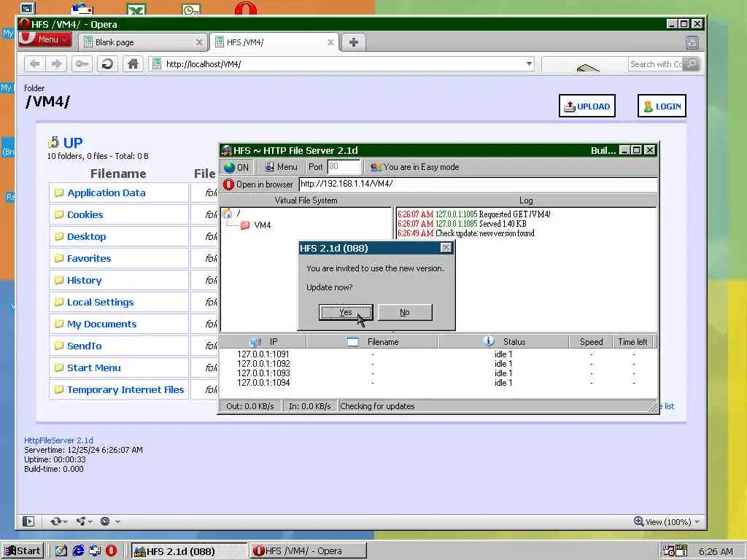Viewport: 747px width, 560px height.
Task: Open the Favorites folder
Action: [x=88, y=259]
